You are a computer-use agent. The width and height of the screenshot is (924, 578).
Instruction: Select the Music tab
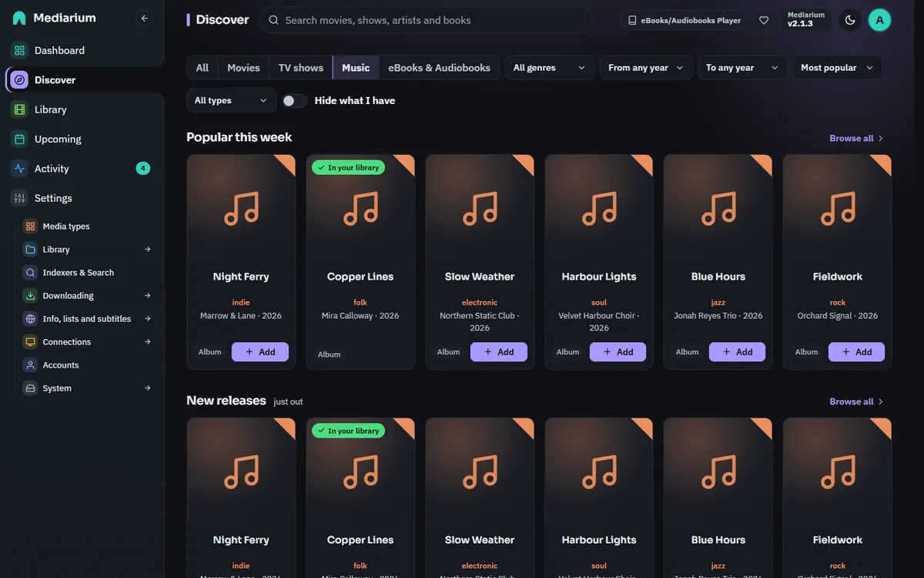point(356,68)
